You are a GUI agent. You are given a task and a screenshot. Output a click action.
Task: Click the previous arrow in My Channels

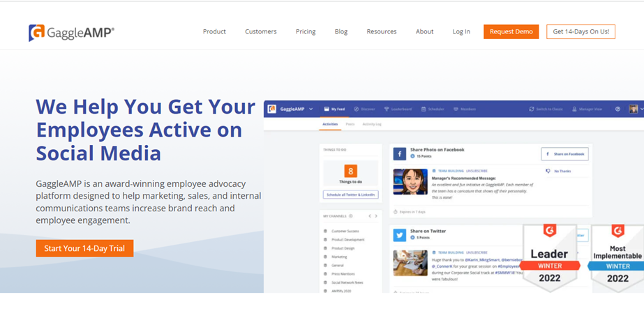[x=369, y=216]
